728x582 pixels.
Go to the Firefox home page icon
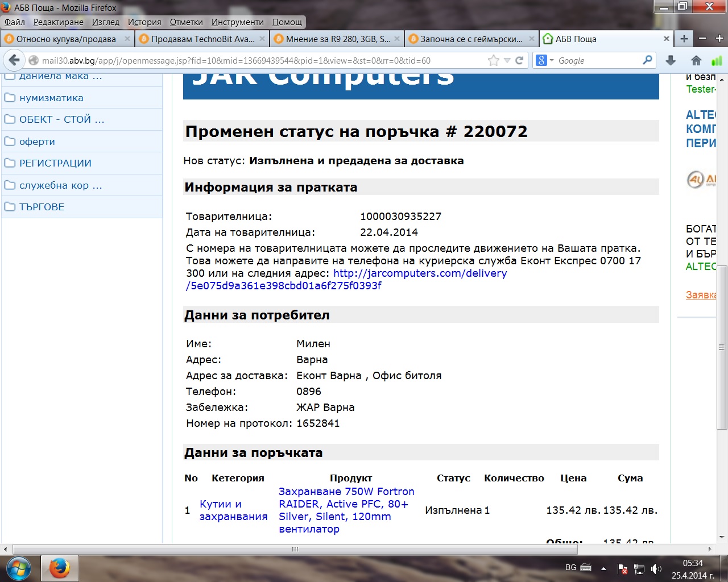tap(696, 60)
